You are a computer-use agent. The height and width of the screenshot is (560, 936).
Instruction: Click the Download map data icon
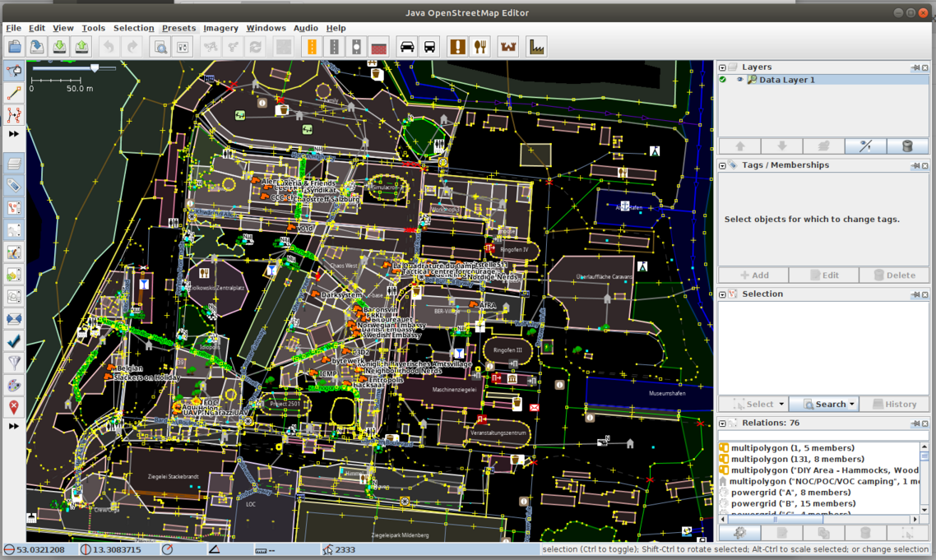tap(59, 47)
